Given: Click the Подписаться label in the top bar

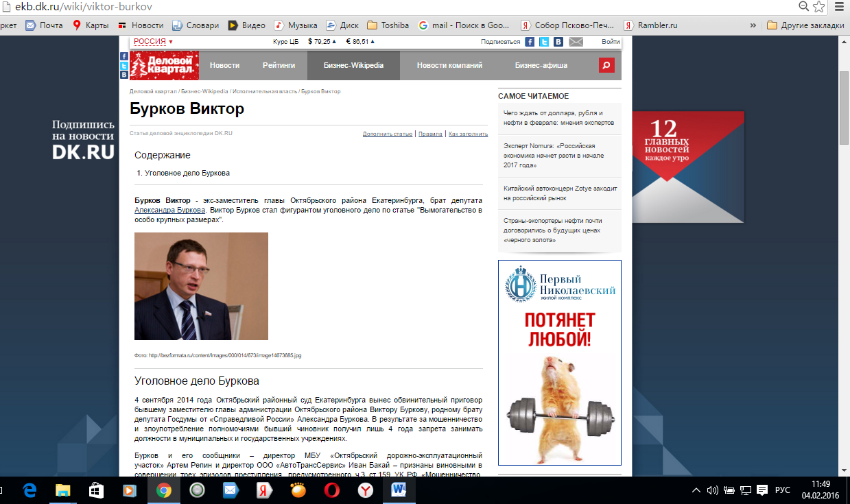Looking at the screenshot, I should 501,42.
